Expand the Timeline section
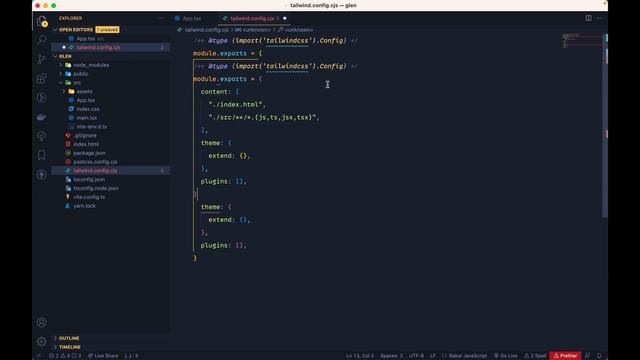 pyautogui.click(x=69, y=347)
